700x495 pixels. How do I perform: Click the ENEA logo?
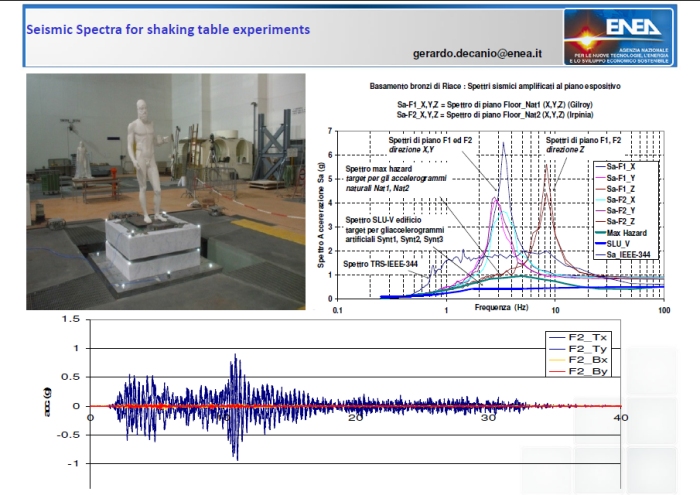(x=625, y=36)
